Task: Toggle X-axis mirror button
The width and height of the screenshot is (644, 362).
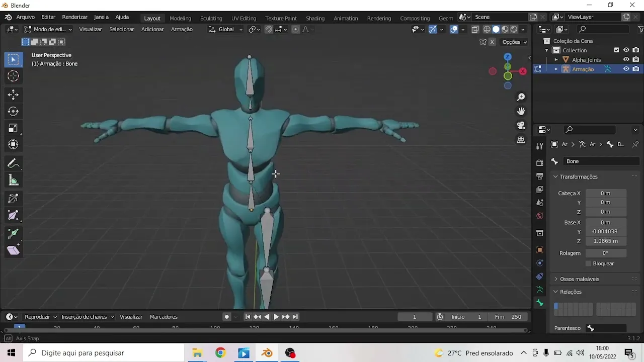Action: pyautogui.click(x=493, y=42)
